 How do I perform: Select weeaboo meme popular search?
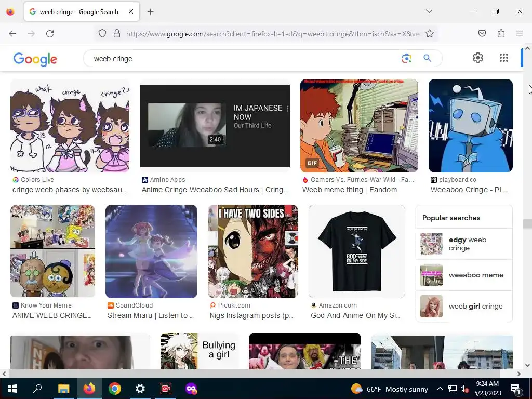464,275
